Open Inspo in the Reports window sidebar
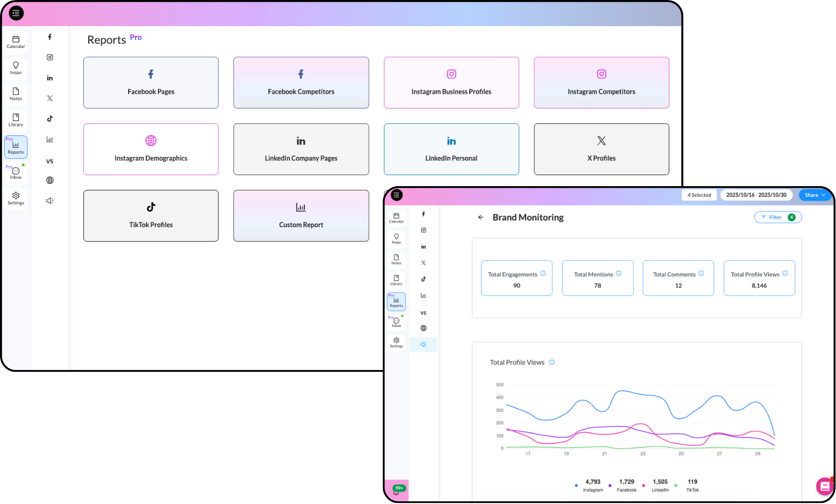 coord(16,68)
